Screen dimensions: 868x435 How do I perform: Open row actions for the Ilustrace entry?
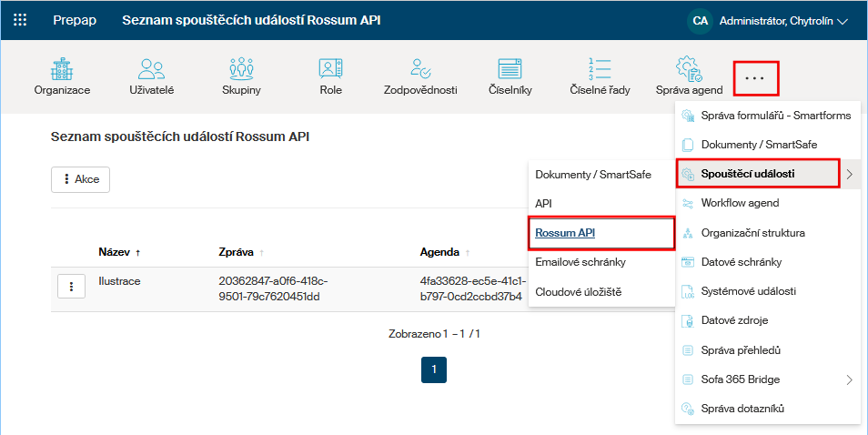point(71,286)
